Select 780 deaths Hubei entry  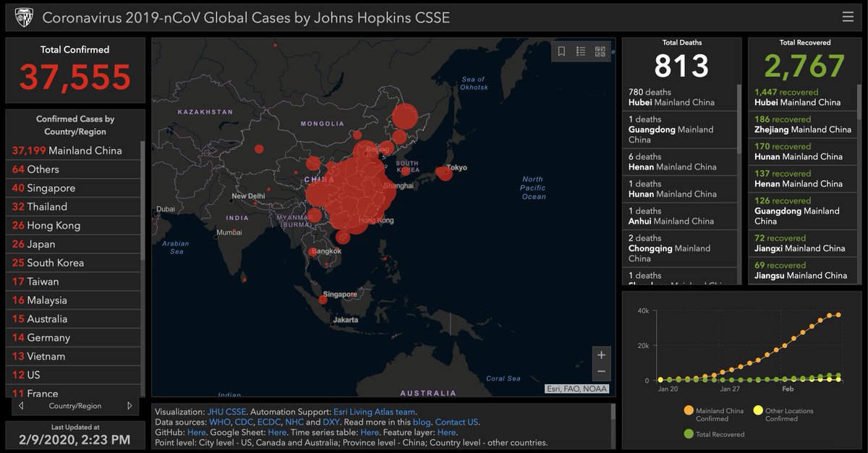[x=680, y=98]
